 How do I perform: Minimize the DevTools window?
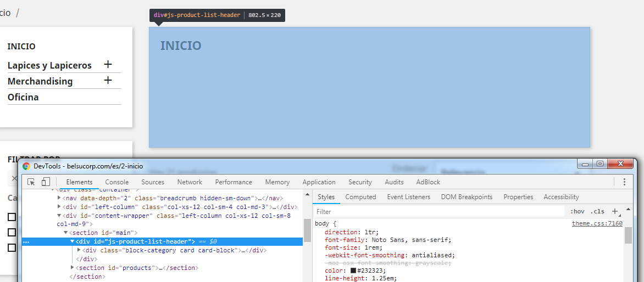[585, 163]
